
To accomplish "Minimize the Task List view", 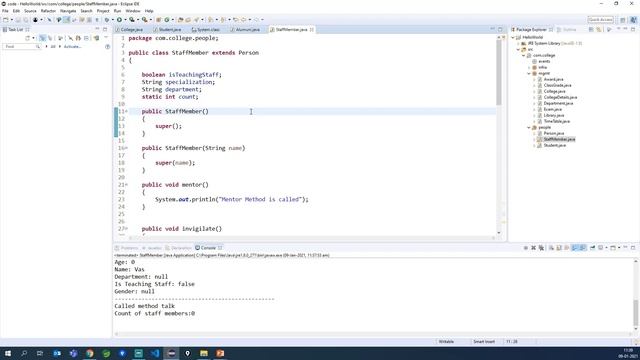I will pos(97,29).
